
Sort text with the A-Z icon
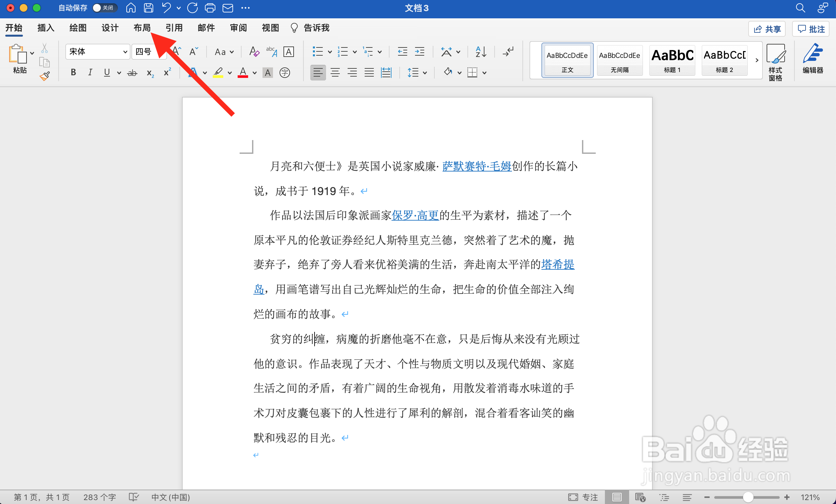[x=481, y=52]
